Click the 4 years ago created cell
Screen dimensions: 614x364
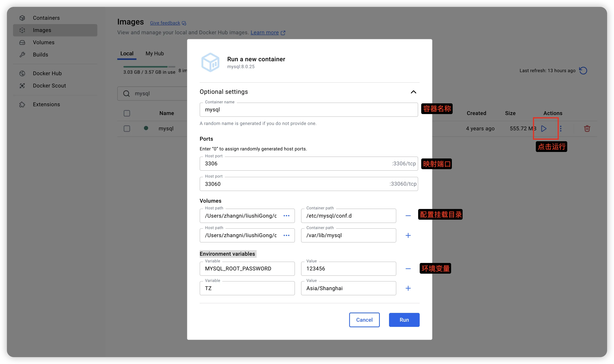(480, 129)
